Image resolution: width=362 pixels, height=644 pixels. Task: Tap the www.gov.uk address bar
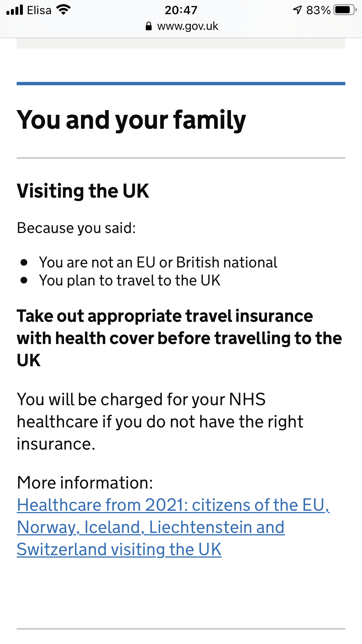[x=188, y=26]
